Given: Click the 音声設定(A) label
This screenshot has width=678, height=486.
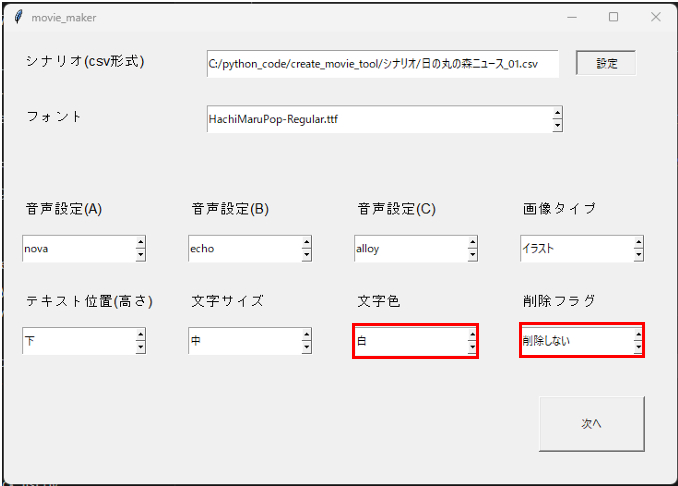Looking at the screenshot, I should pos(64,209).
